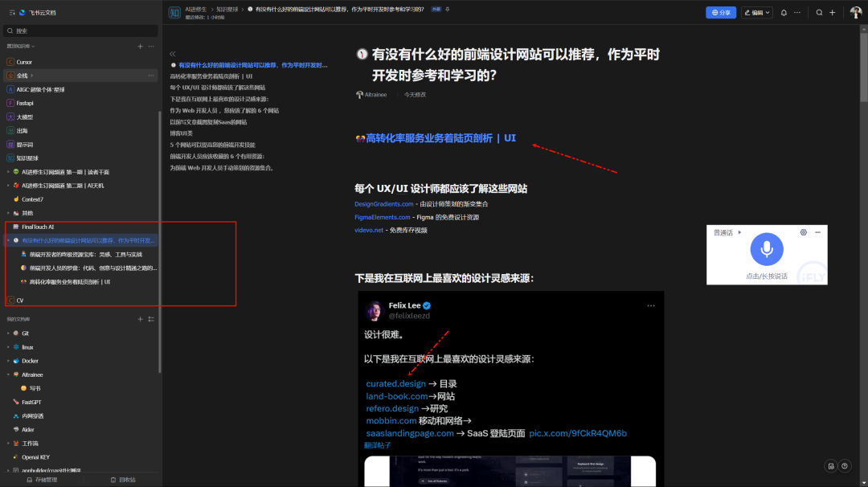Viewport: 868px width, 487px height.
Task: Open the land-book.com link in the tweet
Action: tap(397, 396)
